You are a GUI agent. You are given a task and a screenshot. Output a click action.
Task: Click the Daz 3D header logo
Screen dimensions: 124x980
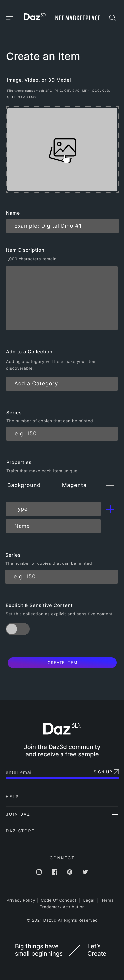click(x=35, y=17)
